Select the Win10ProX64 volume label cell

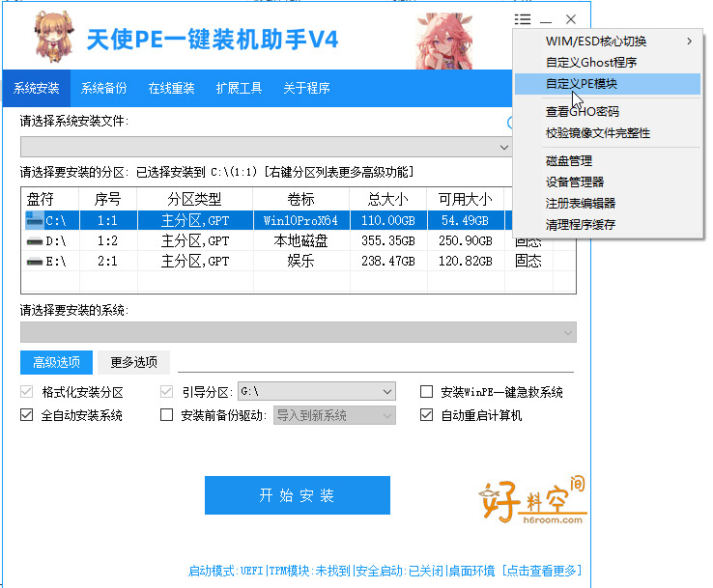[301, 221]
